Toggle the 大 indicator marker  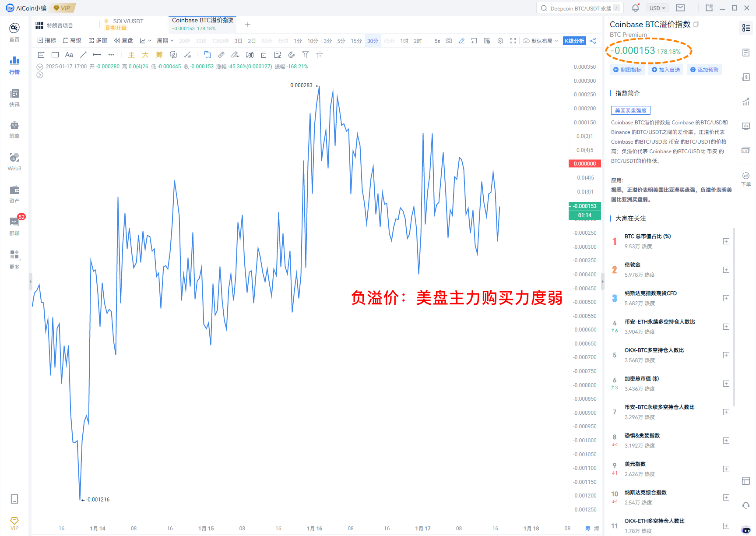tap(145, 55)
